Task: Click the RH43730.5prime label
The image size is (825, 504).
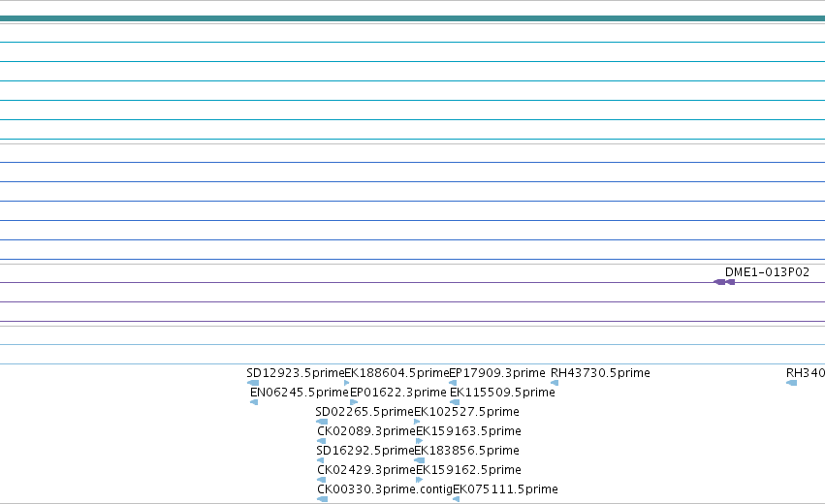Action: tap(600, 373)
